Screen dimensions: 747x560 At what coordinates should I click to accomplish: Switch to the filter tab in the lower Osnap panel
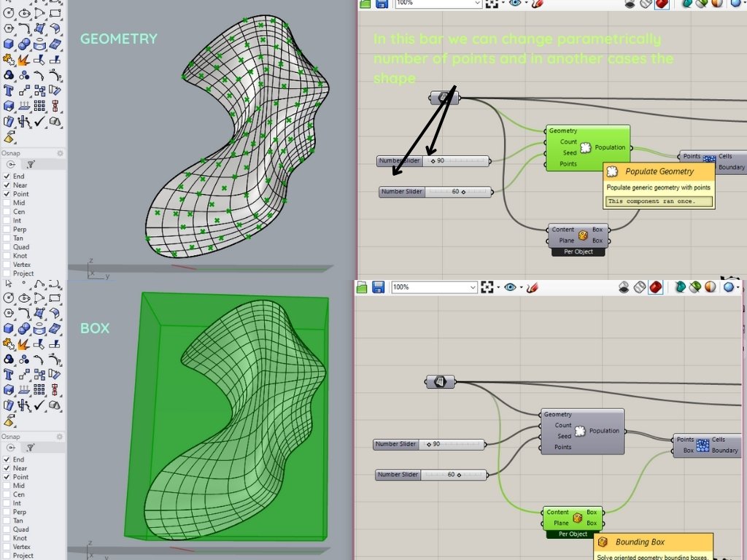pos(31,448)
